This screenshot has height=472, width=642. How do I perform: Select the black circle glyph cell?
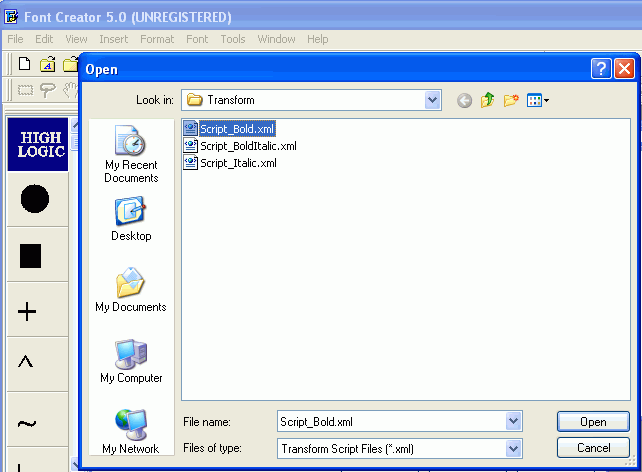click(x=35, y=199)
